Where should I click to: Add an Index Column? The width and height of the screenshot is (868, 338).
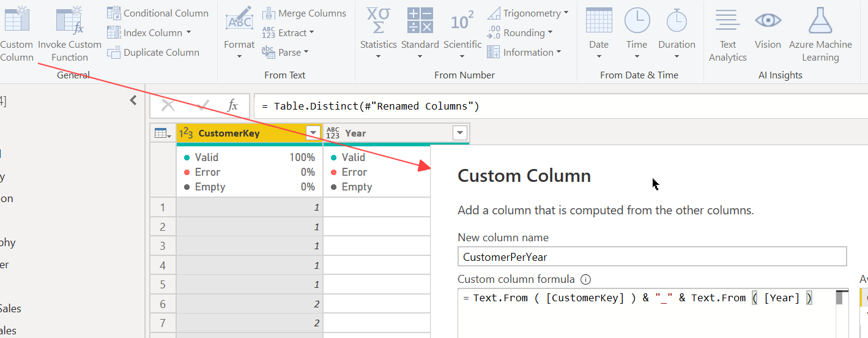click(x=146, y=32)
